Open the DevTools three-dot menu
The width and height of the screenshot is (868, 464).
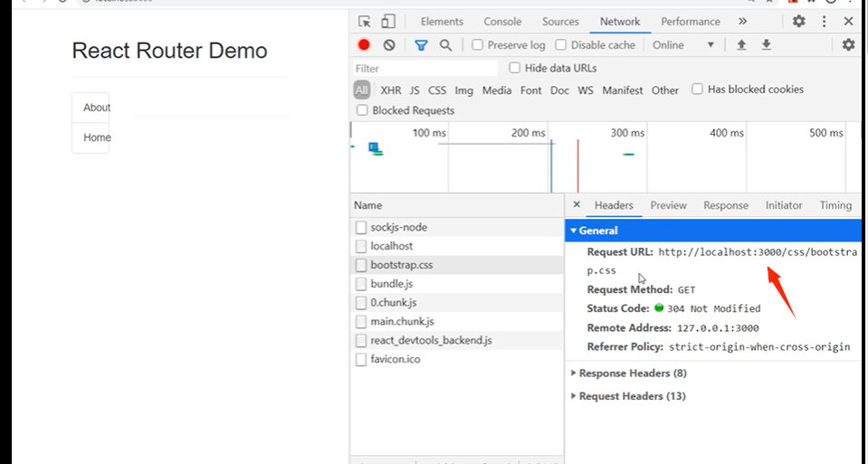[x=825, y=22]
